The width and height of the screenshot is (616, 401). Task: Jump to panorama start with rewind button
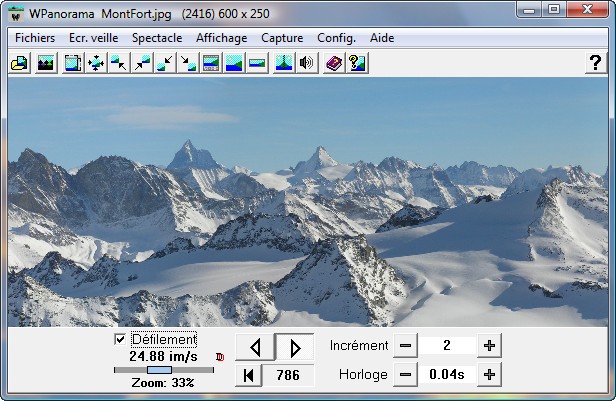(x=249, y=375)
